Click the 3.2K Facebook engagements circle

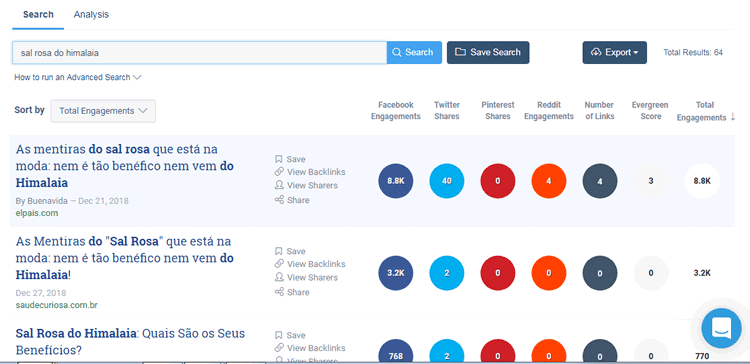396,273
